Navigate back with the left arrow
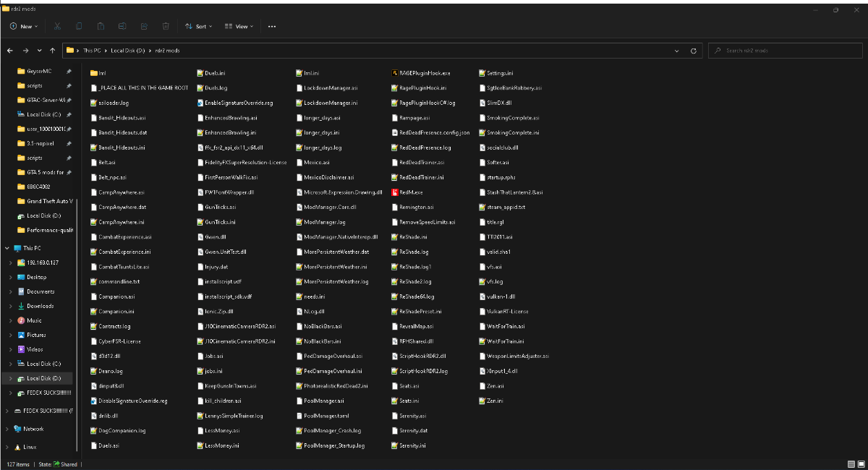Image resolution: width=868 pixels, height=470 pixels. pos(10,51)
